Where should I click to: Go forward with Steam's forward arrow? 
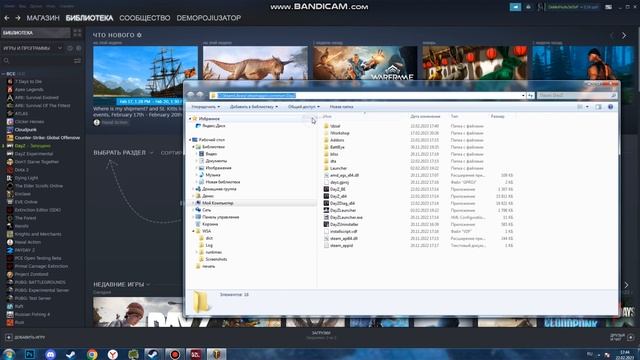pyautogui.click(x=18, y=18)
